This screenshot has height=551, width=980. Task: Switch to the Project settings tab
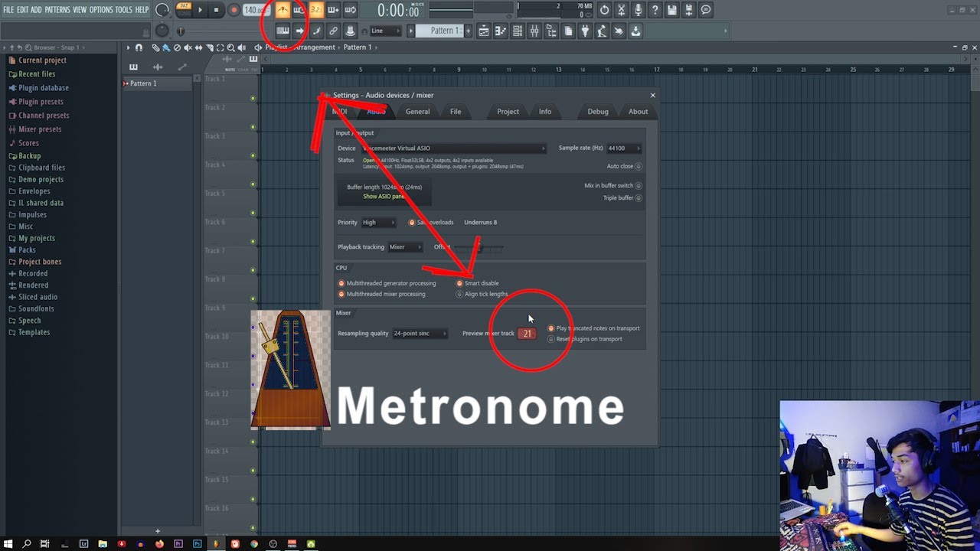pyautogui.click(x=508, y=112)
